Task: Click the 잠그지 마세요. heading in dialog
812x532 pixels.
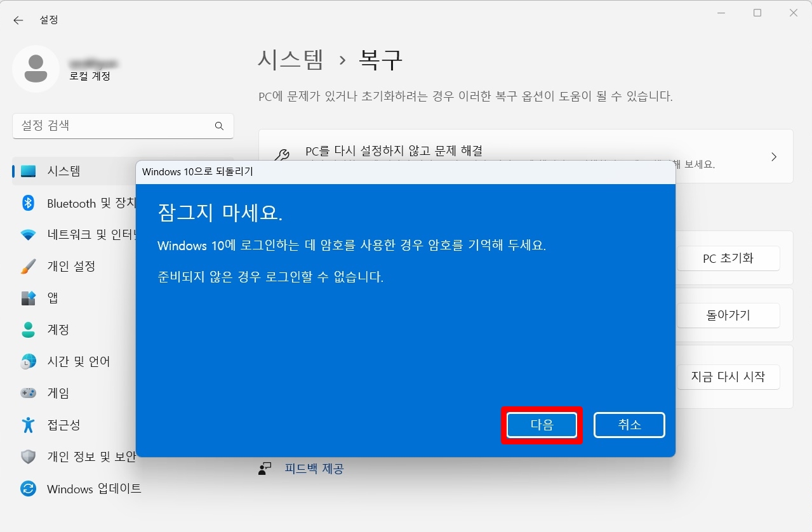Action: (220, 213)
